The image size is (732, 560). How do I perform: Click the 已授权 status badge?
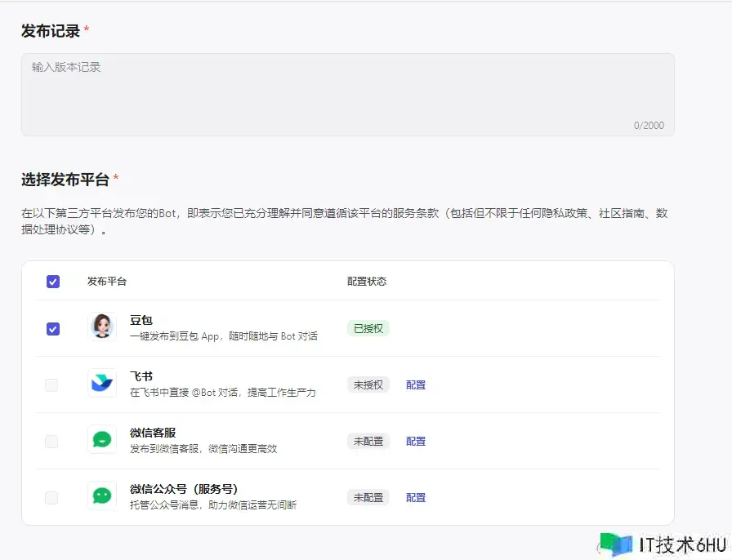368,328
